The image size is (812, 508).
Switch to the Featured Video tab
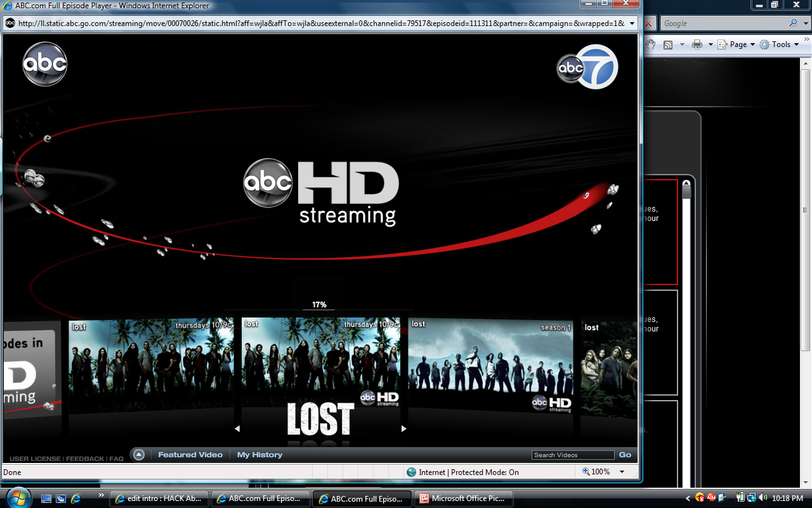click(x=190, y=455)
